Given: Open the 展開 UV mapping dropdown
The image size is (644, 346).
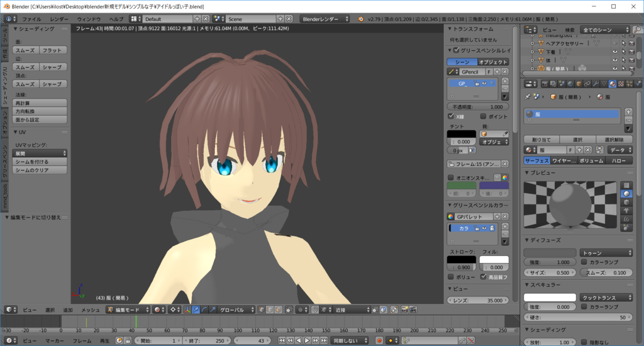Looking at the screenshot, I should pos(40,153).
